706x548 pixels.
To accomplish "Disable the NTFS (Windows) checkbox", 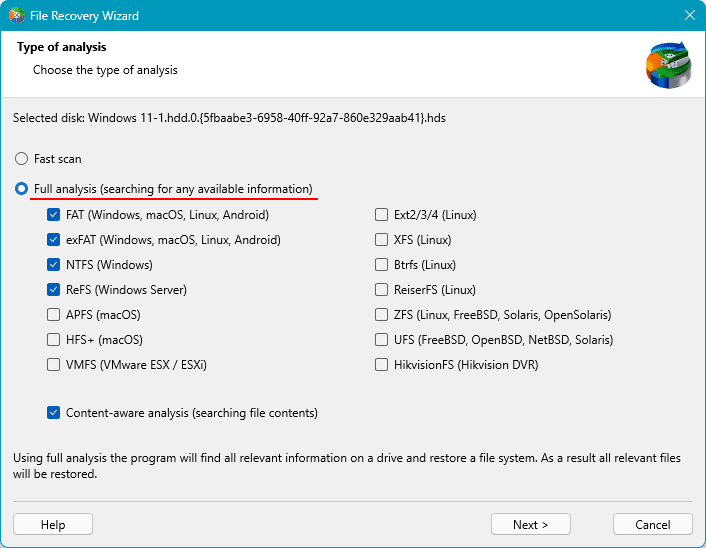I will click(x=54, y=265).
